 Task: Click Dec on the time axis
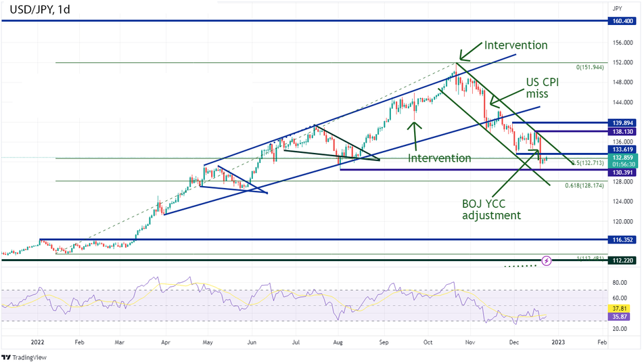pyautogui.click(x=514, y=342)
